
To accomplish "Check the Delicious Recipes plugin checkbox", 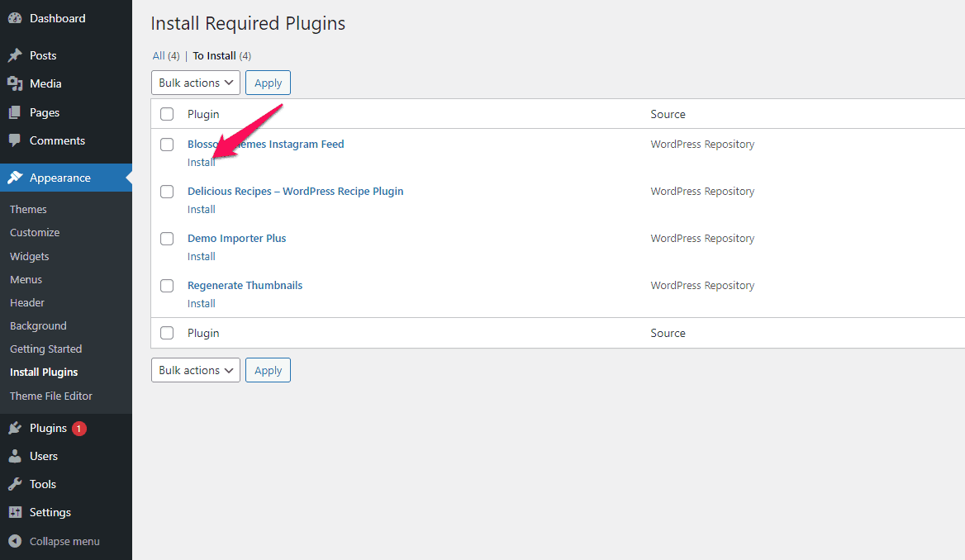I will (167, 192).
